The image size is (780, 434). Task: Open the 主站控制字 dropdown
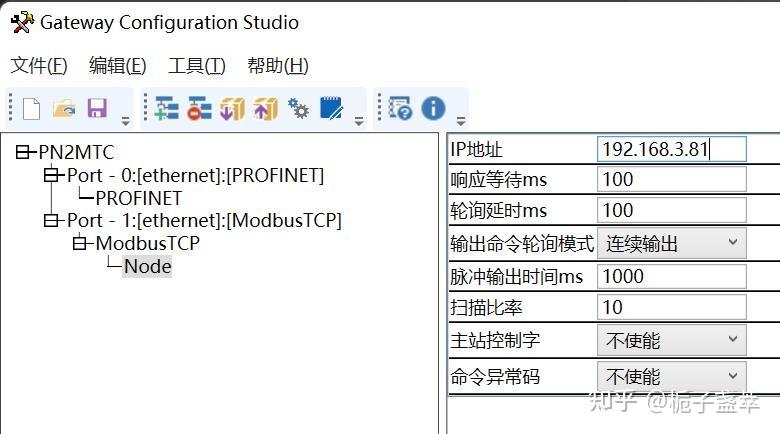tap(671, 340)
